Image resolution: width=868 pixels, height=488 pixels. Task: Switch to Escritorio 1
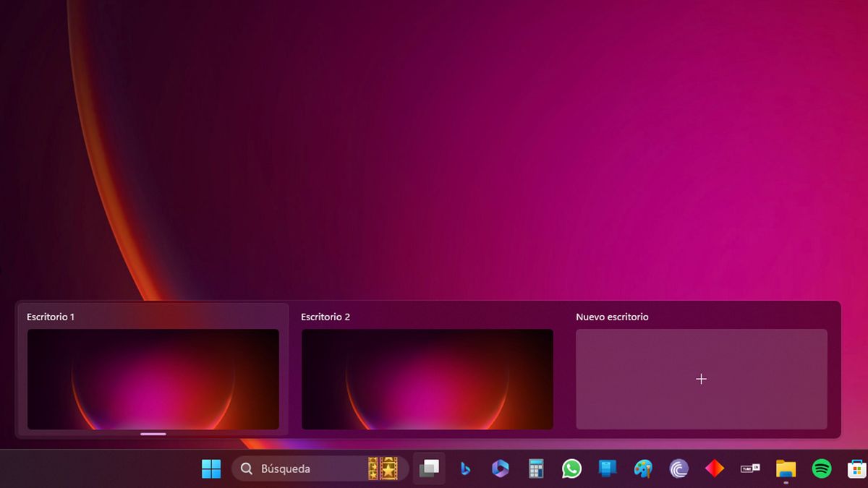point(153,378)
